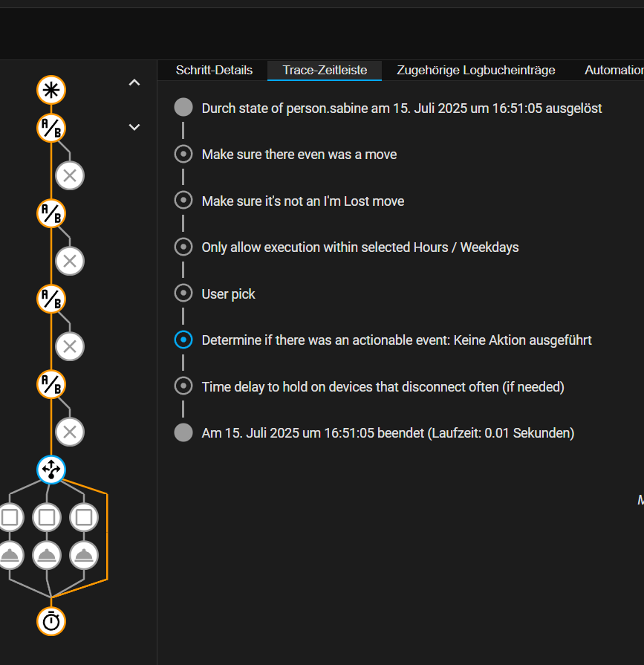This screenshot has width=644, height=665.
Task: Click "Time delay to hold on devices" entry
Action: coord(383,387)
